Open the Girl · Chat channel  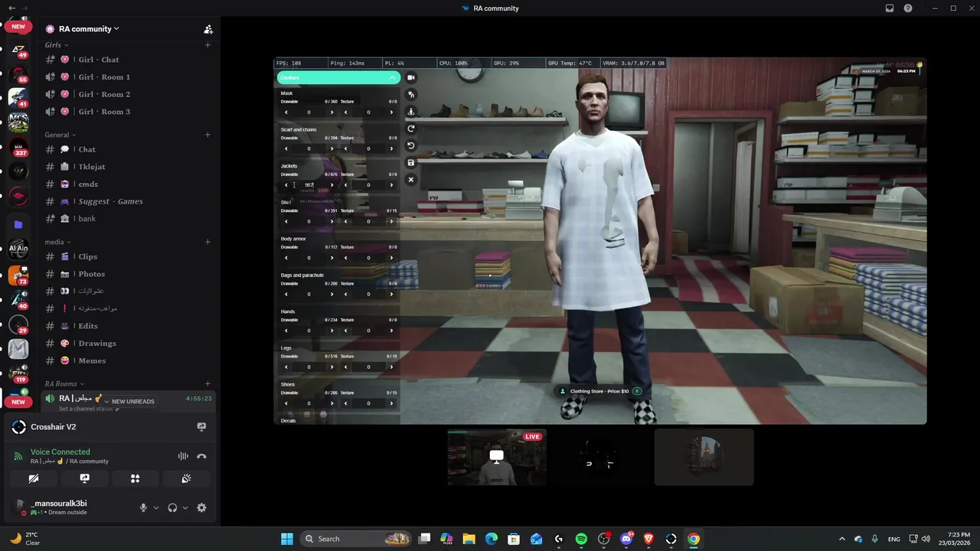(128, 60)
